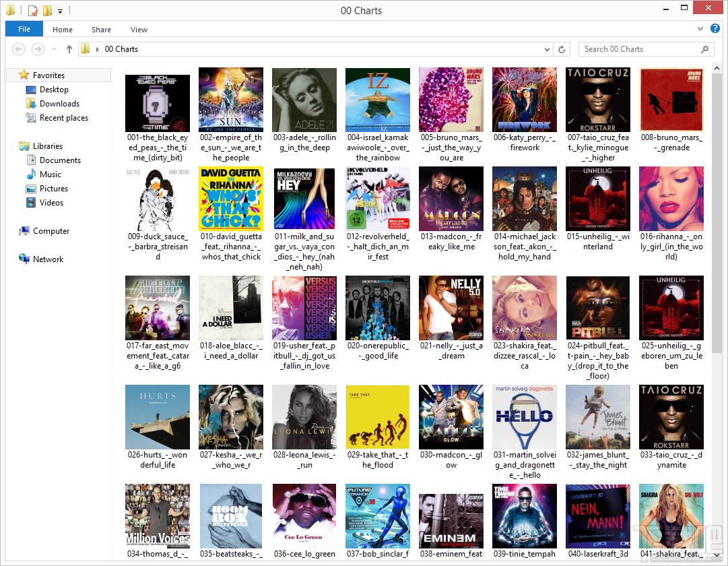Image resolution: width=728 pixels, height=566 pixels.
Task: Click file name 009-duck_sauce barbra_streisand
Action: pyautogui.click(x=158, y=247)
